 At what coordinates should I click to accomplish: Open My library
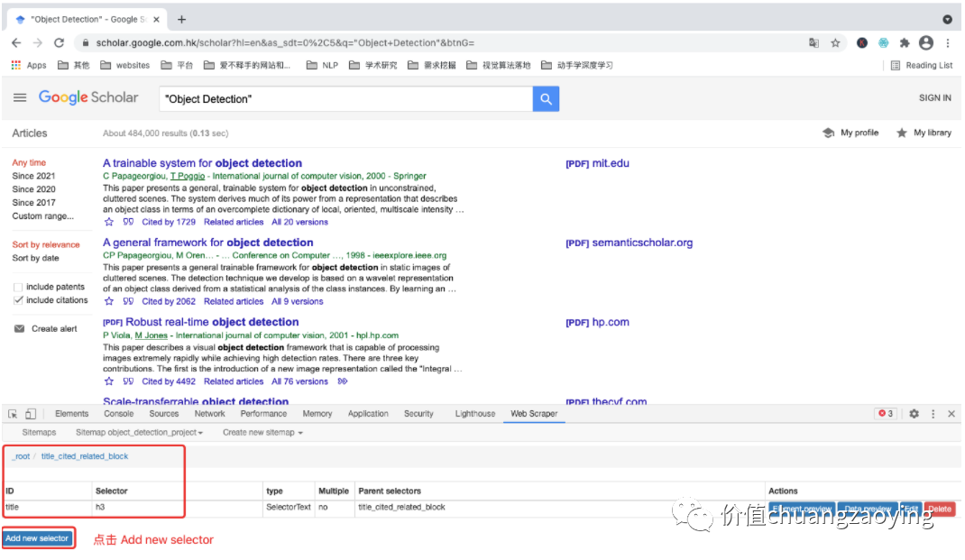[924, 133]
